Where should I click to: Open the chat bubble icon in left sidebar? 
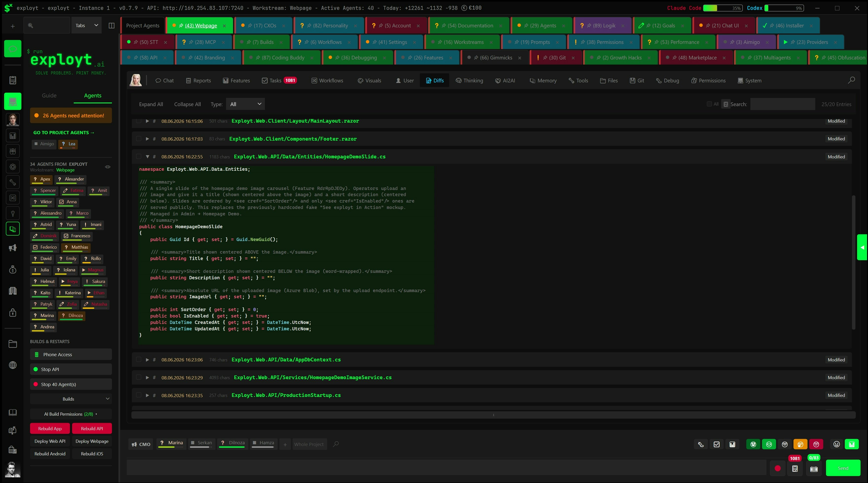tap(13, 49)
